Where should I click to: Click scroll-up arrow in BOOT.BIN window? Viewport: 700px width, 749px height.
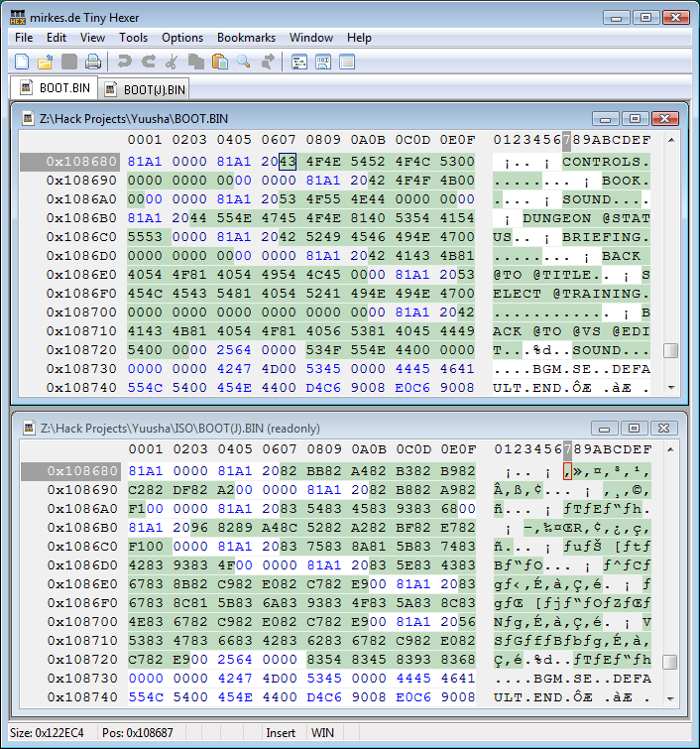[x=671, y=140]
